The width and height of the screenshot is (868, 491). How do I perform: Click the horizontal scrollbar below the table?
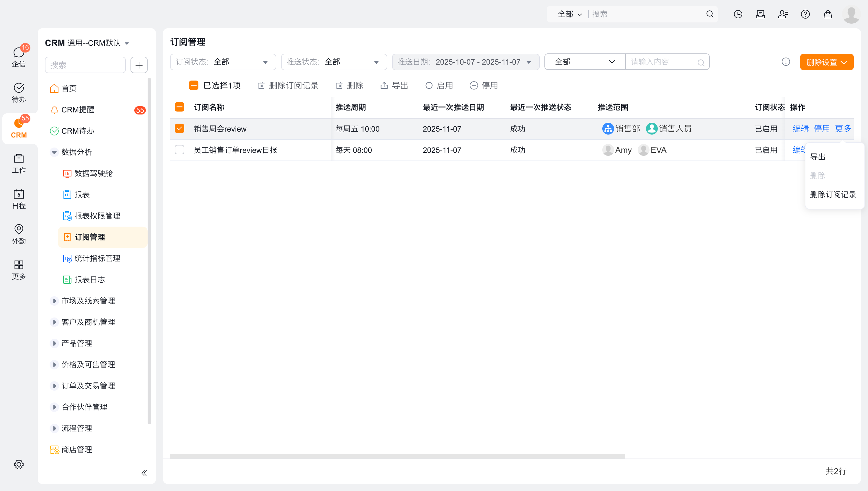[x=397, y=456]
